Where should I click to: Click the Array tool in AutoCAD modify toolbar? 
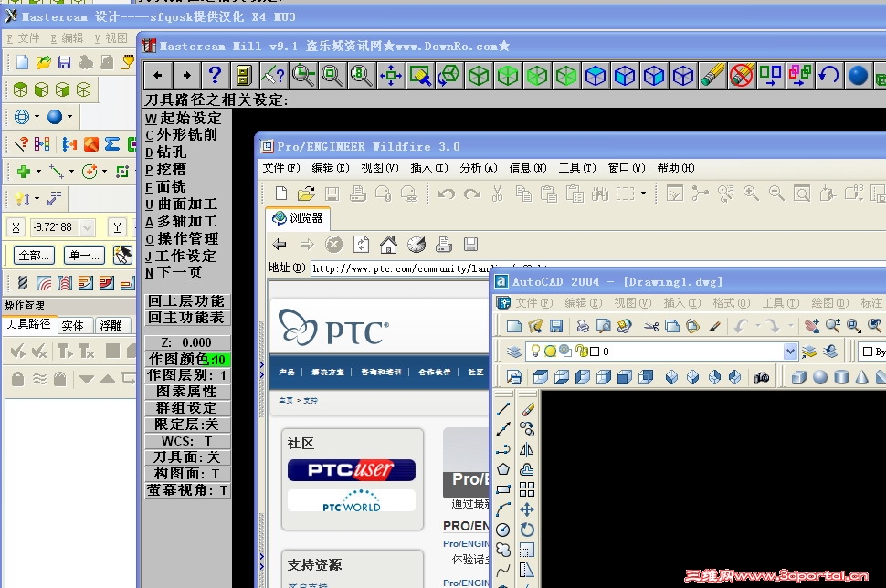(527, 489)
